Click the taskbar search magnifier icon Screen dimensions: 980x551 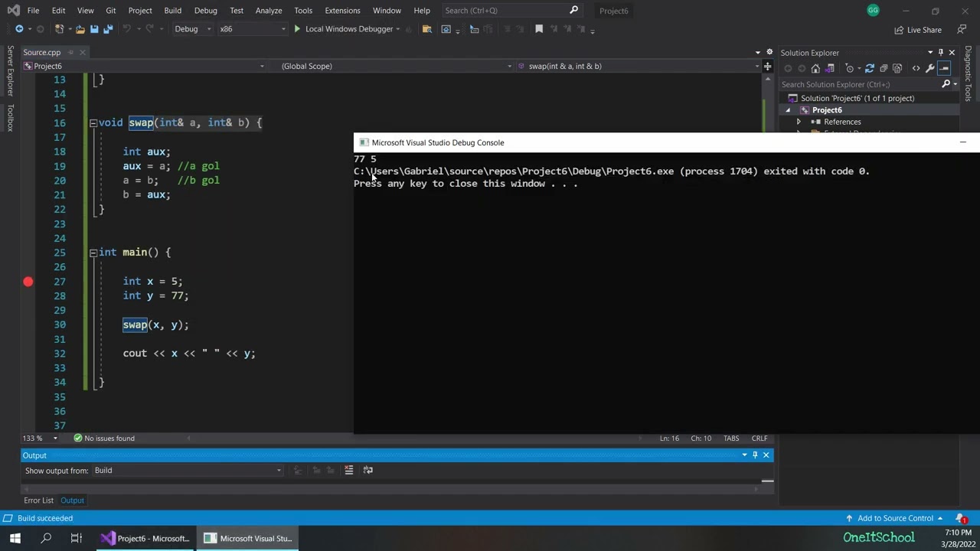[x=46, y=538]
